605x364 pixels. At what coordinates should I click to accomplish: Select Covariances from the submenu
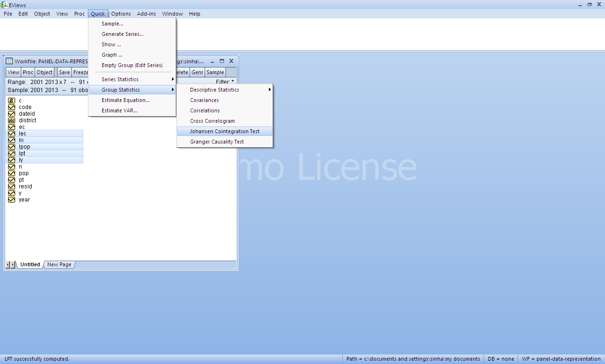[225, 100]
